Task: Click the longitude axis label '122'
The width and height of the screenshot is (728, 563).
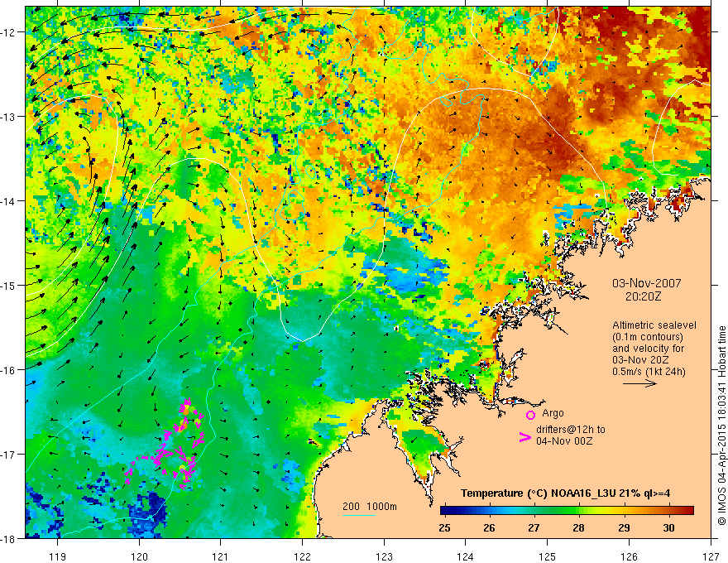Action: tap(302, 556)
